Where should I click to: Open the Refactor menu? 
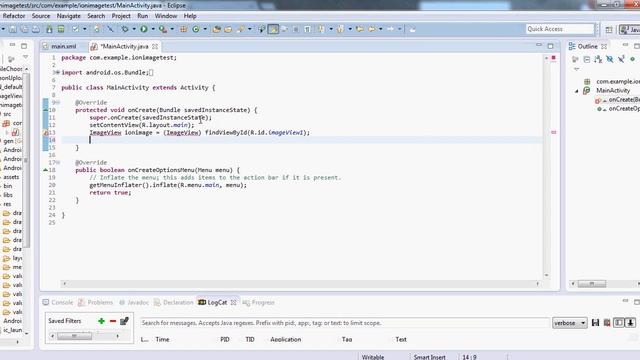(14, 16)
